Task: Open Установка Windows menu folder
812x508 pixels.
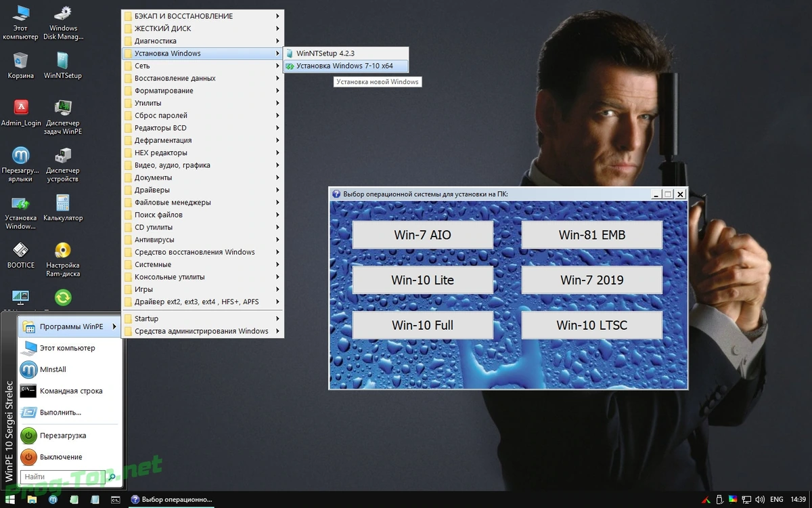Action: [203, 54]
